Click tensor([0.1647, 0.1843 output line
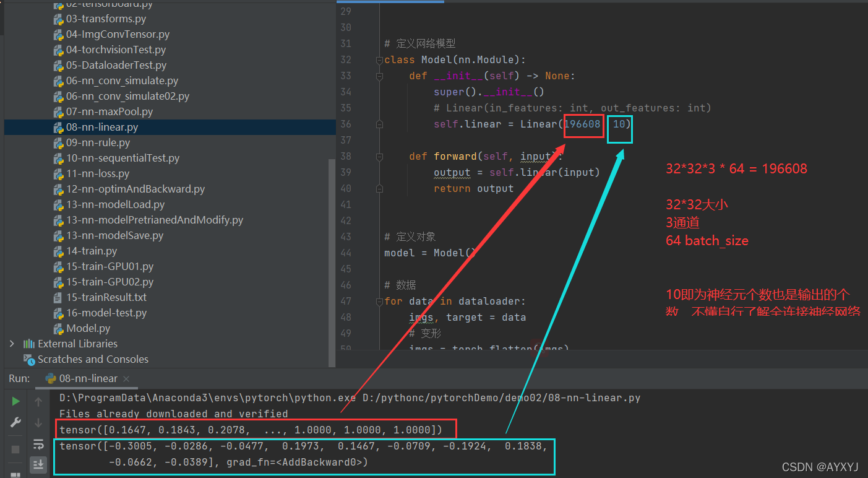The height and width of the screenshot is (478, 868). point(251,430)
